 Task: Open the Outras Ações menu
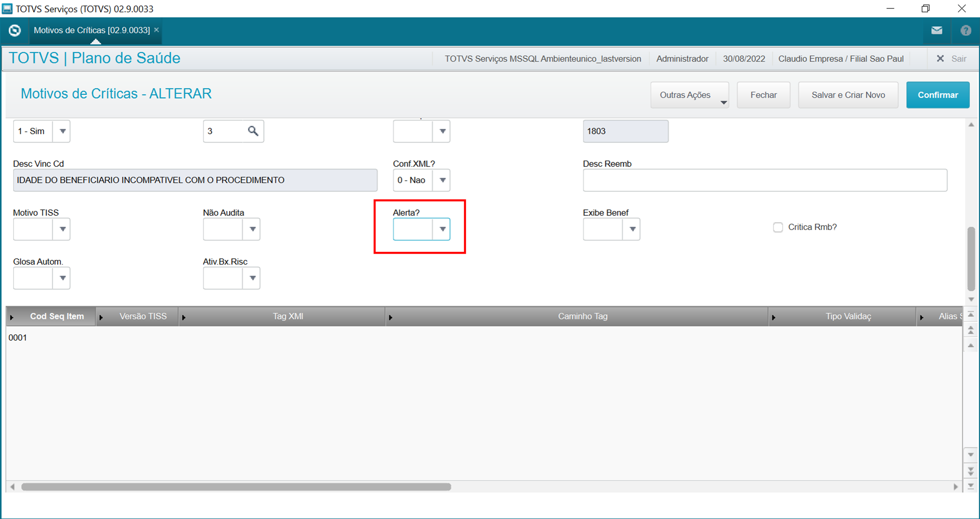[x=689, y=95]
